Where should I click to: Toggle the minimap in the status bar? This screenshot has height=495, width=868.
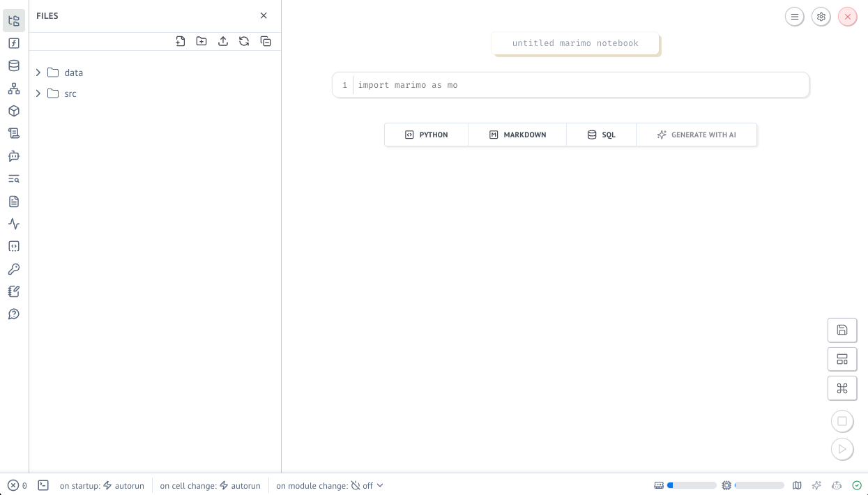(798, 485)
